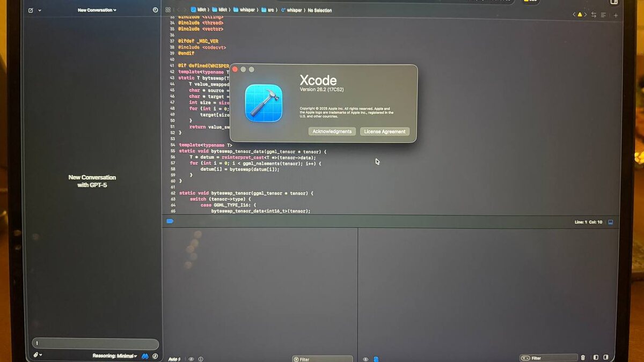Add a new editor with plus icon
Image resolution: width=644 pixels, height=362 pixels.
[x=616, y=16]
